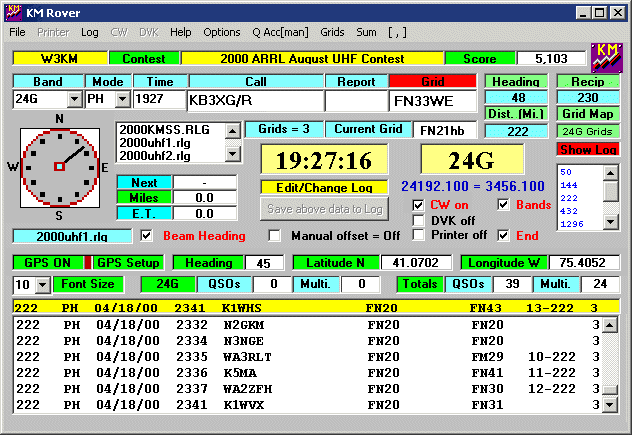Open the Options menu

tap(222, 32)
